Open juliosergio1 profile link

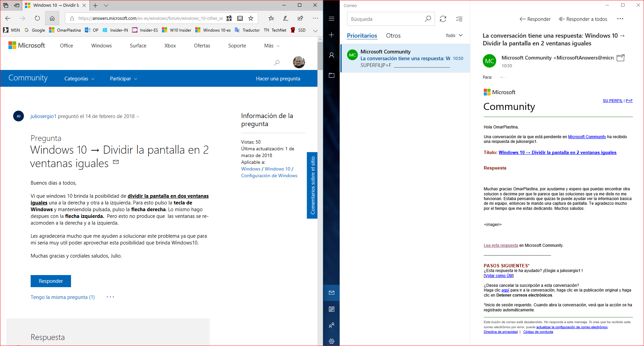click(x=43, y=116)
